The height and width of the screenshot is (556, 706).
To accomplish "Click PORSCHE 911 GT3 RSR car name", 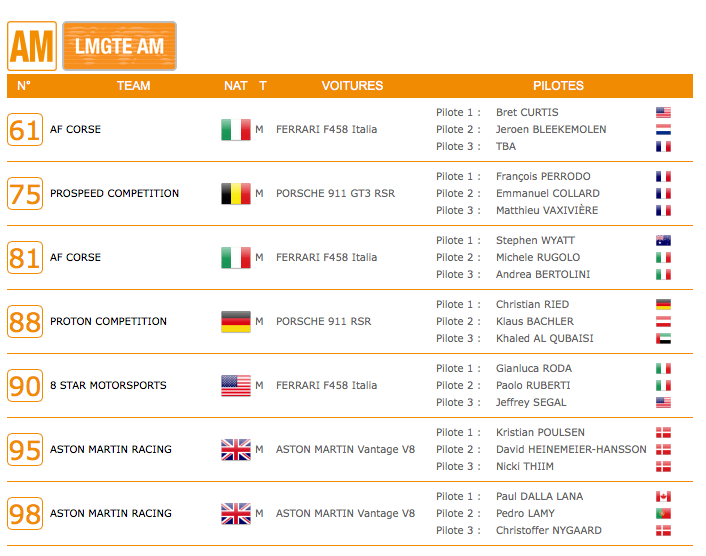I will point(335,194).
